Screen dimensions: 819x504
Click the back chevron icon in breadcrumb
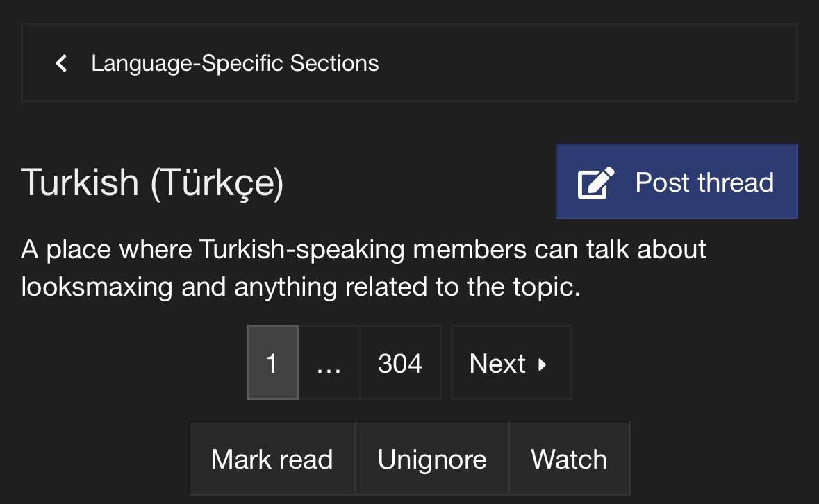pyautogui.click(x=61, y=63)
